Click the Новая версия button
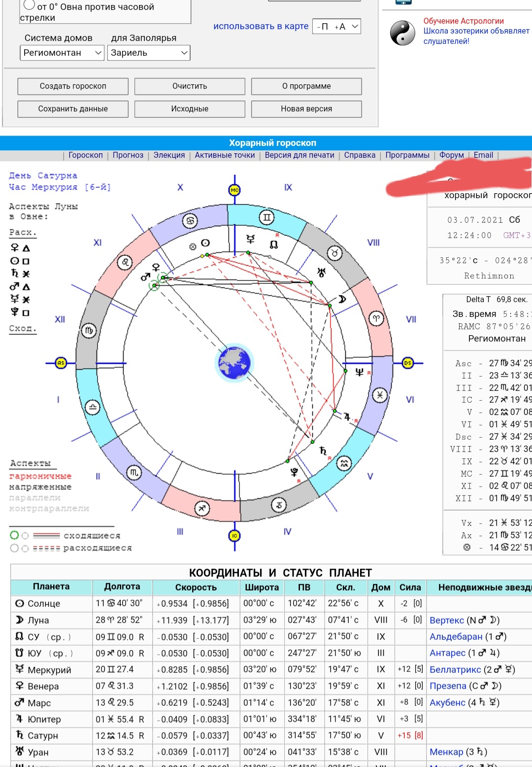 [306, 109]
